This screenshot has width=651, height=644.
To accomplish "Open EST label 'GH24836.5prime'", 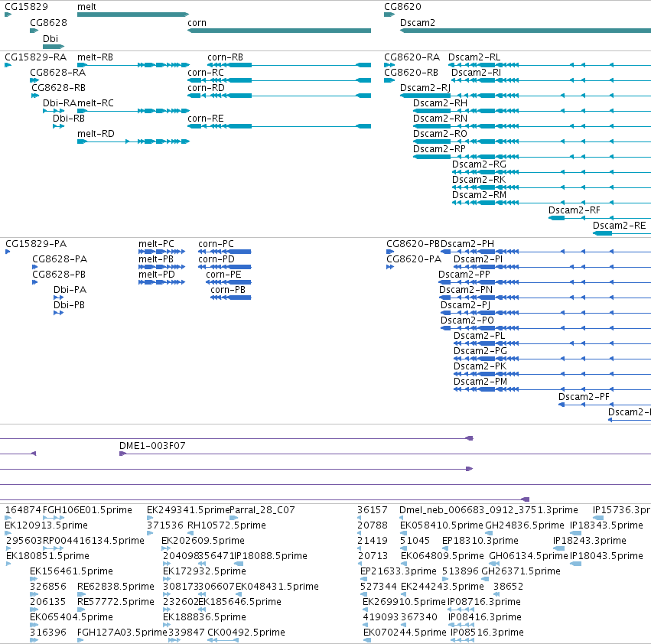I will (x=525, y=525).
